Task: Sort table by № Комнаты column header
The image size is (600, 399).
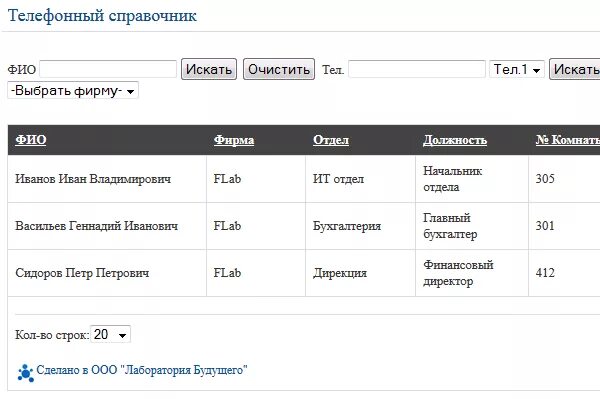Action: (x=568, y=140)
